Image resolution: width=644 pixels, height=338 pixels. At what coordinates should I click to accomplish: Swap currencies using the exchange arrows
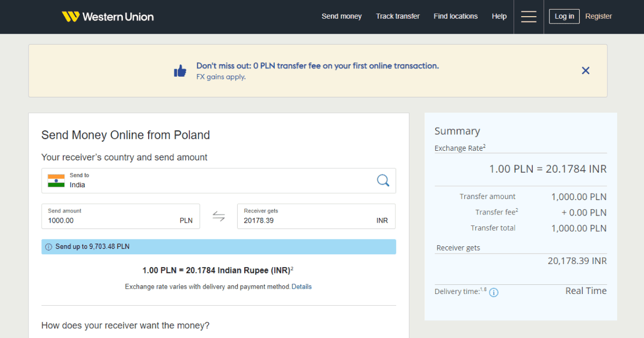coord(218,216)
